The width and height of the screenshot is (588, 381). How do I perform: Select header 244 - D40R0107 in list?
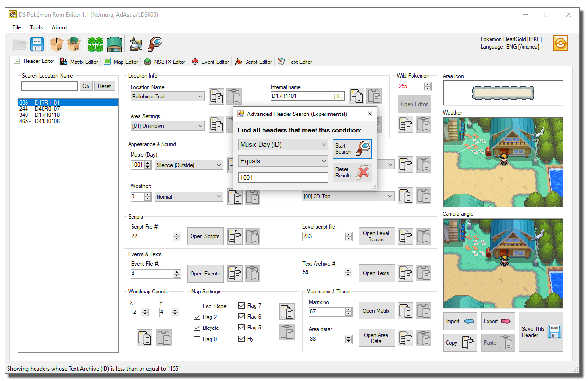(x=68, y=109)
